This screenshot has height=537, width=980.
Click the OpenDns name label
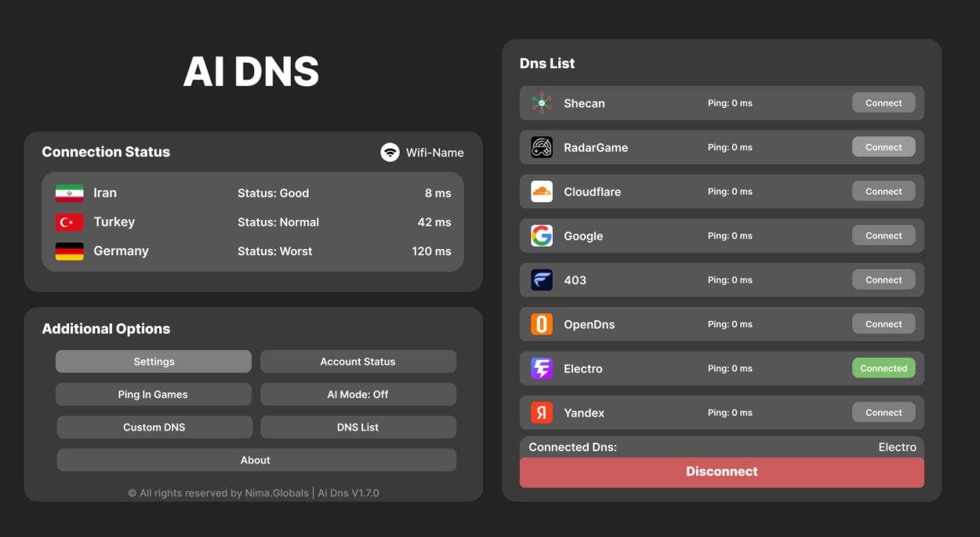coord(590,325)
